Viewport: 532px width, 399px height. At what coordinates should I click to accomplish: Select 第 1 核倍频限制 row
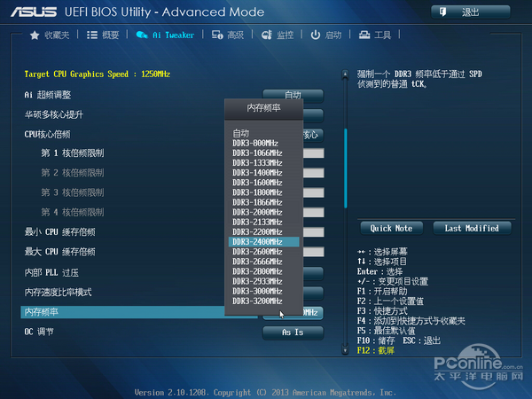pyautogui.click(x=73, y=153)
